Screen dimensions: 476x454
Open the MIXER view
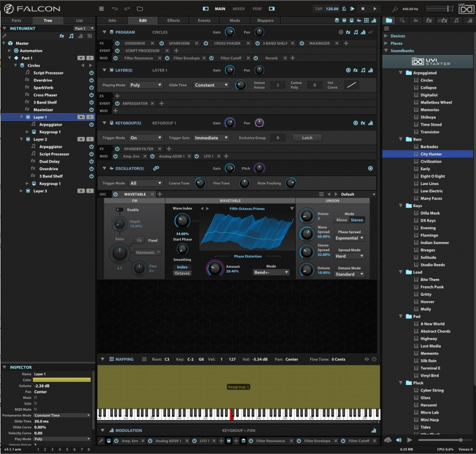coord(239,9)
